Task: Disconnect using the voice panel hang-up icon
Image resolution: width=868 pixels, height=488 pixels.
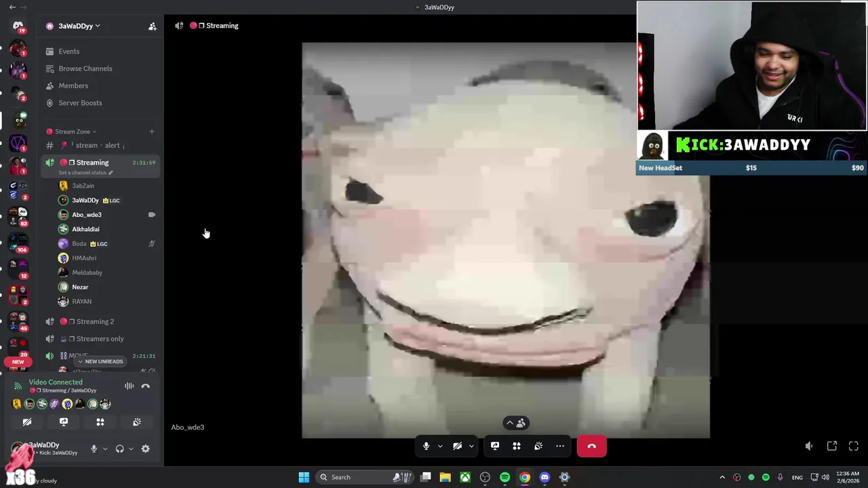Action: 145,386
